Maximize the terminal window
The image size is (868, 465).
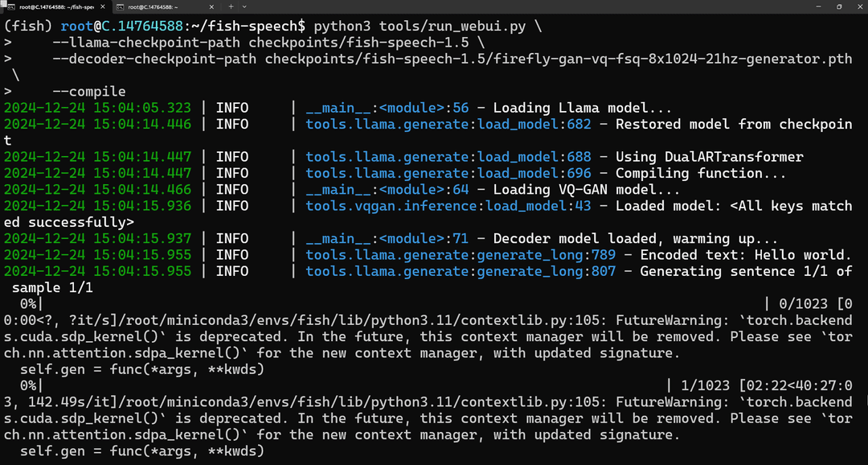click(839, 6)
